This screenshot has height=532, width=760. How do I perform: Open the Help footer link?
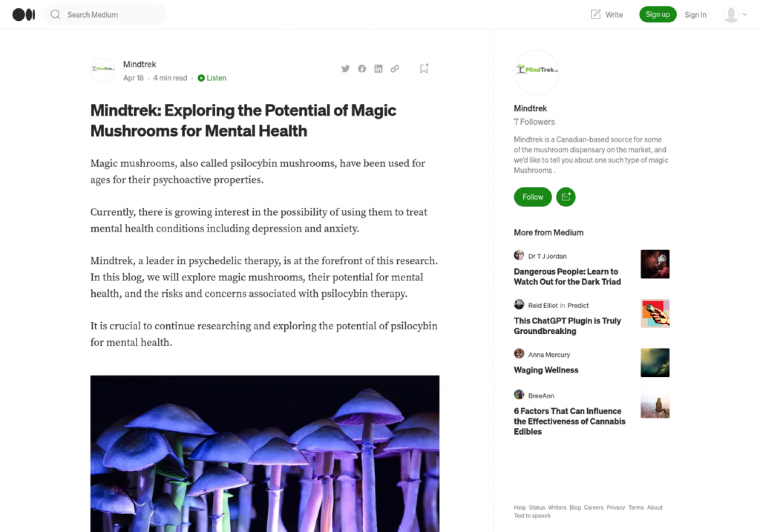pos(520,507)
